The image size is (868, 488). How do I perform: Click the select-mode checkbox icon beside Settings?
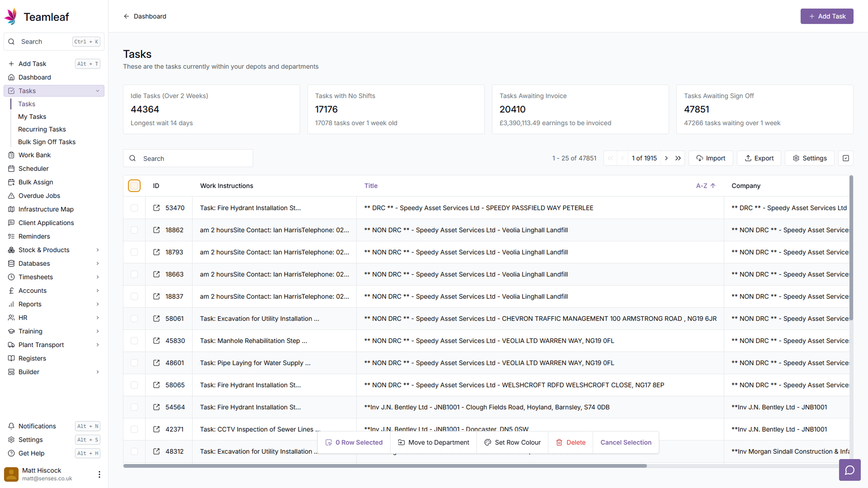(x=846, y=158)
